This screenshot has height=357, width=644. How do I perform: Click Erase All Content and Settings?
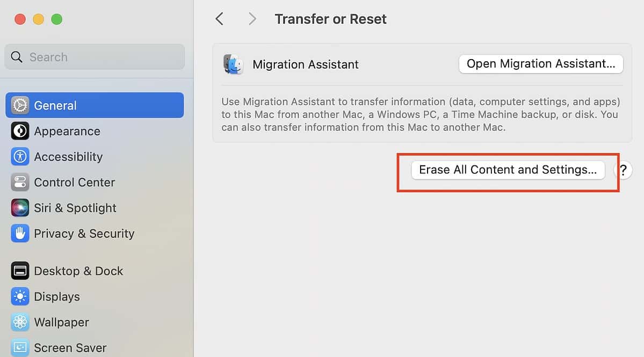508,170
